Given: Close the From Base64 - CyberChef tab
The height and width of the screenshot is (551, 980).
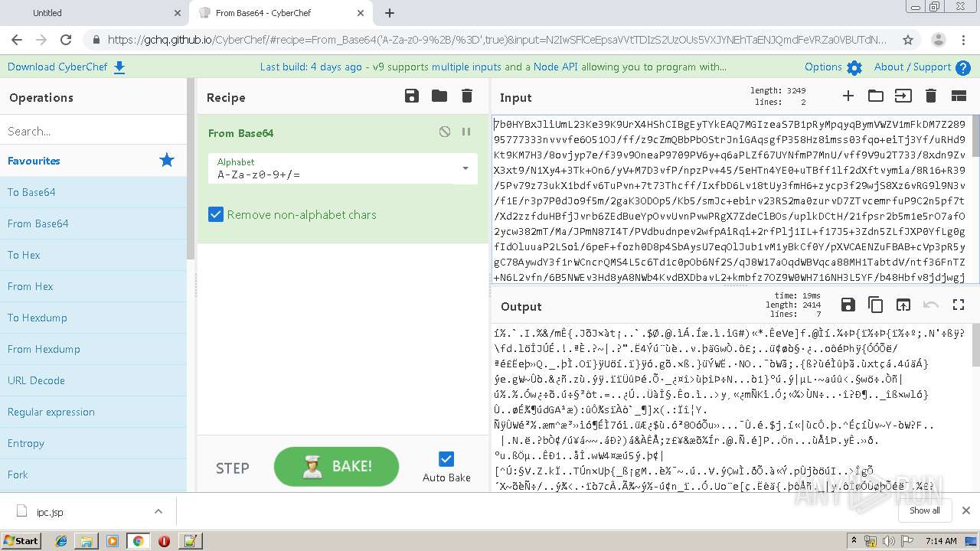Looking at the screenshot, I should (361, 13).
